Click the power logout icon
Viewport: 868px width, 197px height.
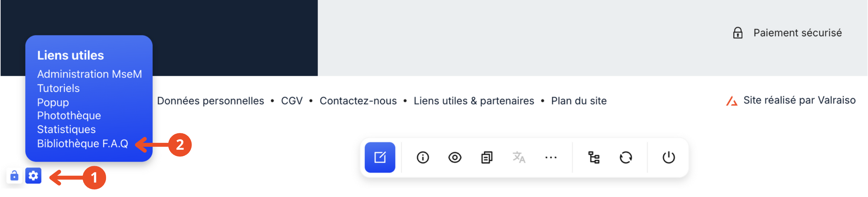(668, 157)
